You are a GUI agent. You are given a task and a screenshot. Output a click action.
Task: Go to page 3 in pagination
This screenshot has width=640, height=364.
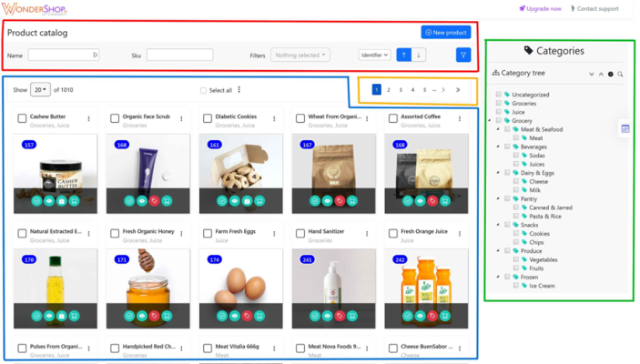(401, 90)
